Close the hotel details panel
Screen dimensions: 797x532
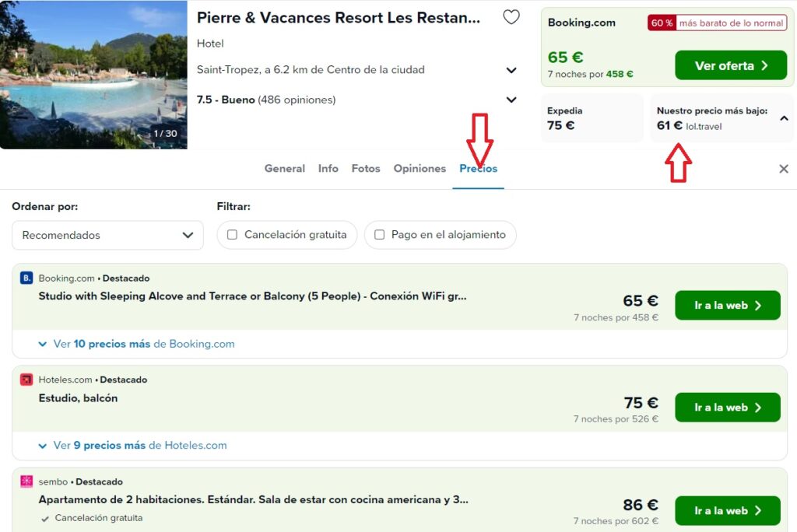(x=783, y=169)
